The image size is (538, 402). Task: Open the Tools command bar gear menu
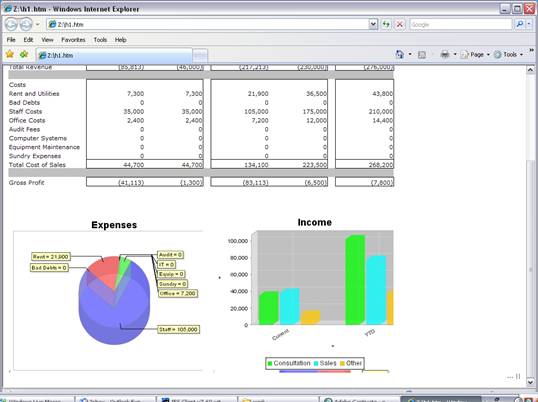[508, 55]
